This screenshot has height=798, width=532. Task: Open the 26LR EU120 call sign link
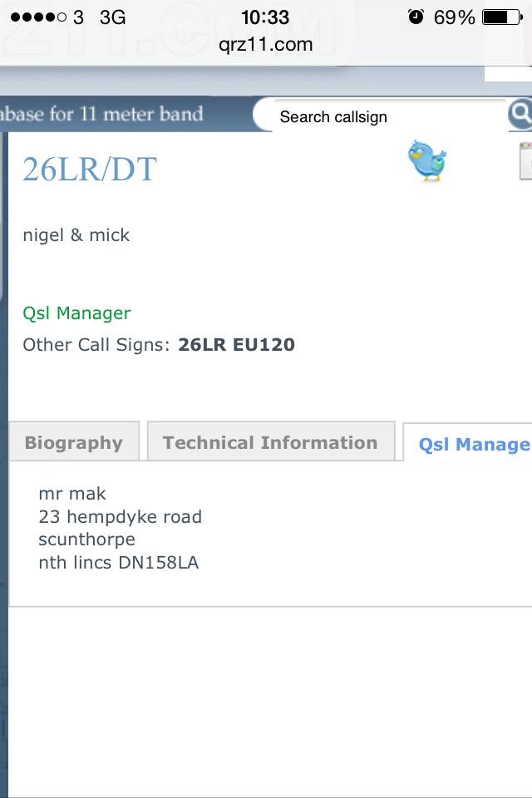pos(236,344)
